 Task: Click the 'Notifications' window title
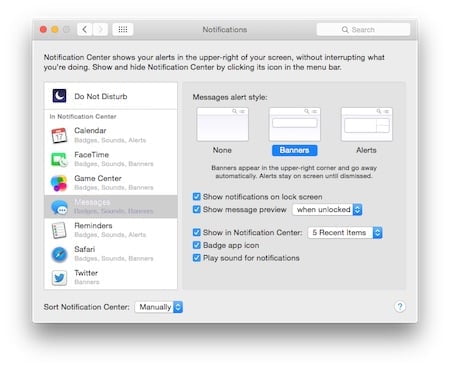[225, 30]
